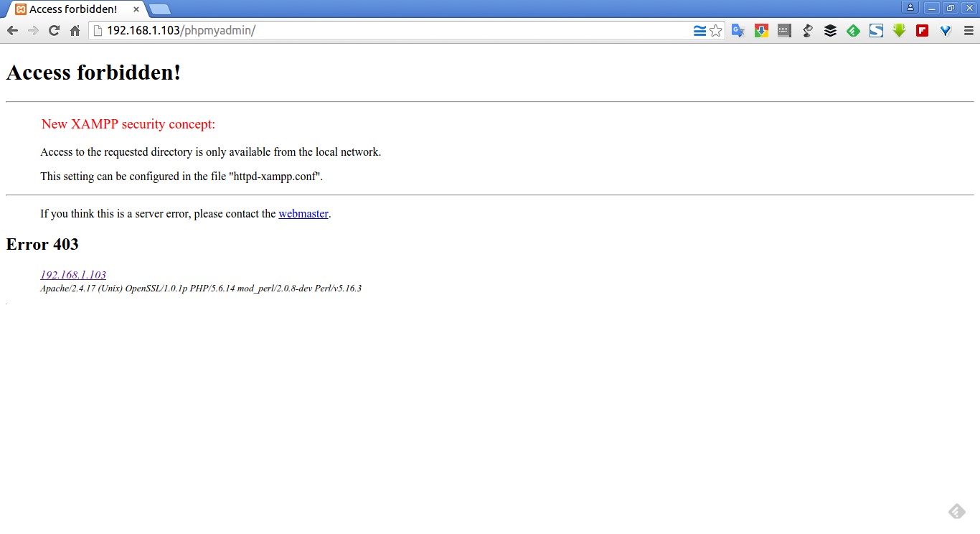Open the Chrome download extension with blue arrow

click(x=761, y=31)
